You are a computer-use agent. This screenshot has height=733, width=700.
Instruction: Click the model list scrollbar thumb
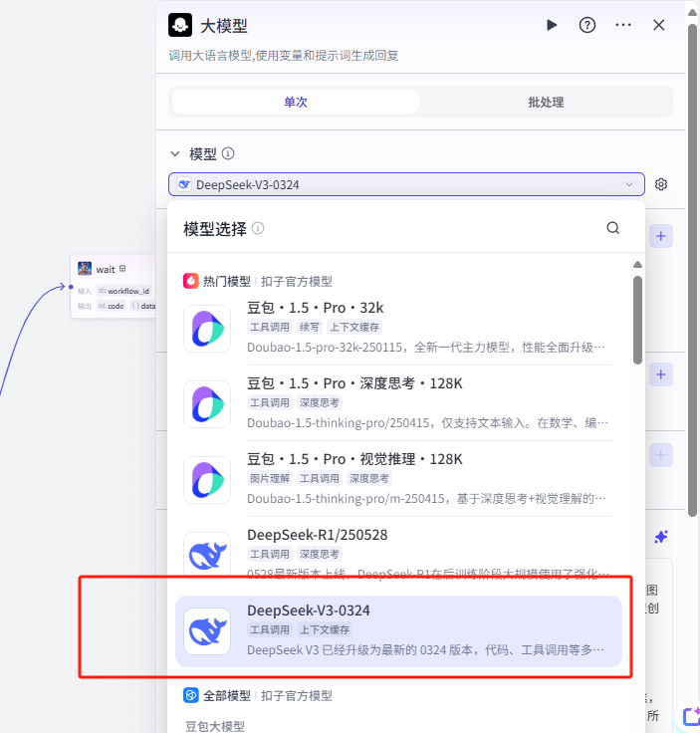pos(637,321)
